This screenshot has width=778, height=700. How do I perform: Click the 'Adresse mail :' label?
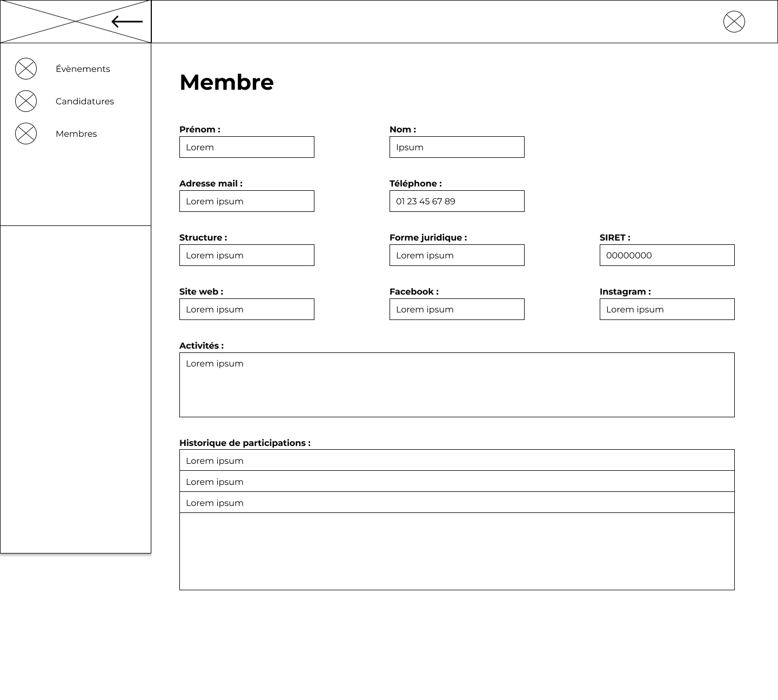point(211,183)
